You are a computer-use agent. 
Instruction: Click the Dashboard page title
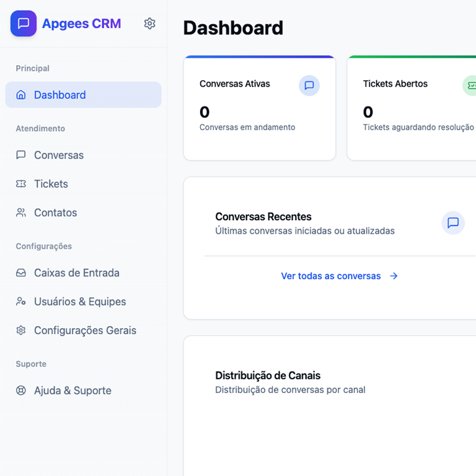[x=233, y=28]
